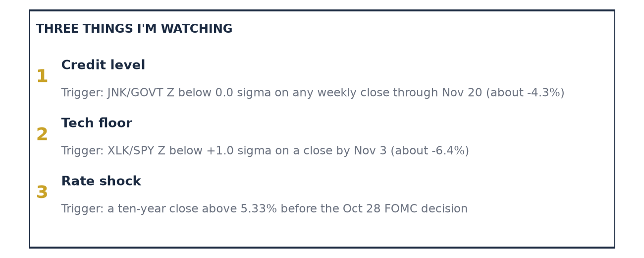This screenshot has height=258, width=644.
Task: Click the ten-year close trigger line
Action: (265, 209)
